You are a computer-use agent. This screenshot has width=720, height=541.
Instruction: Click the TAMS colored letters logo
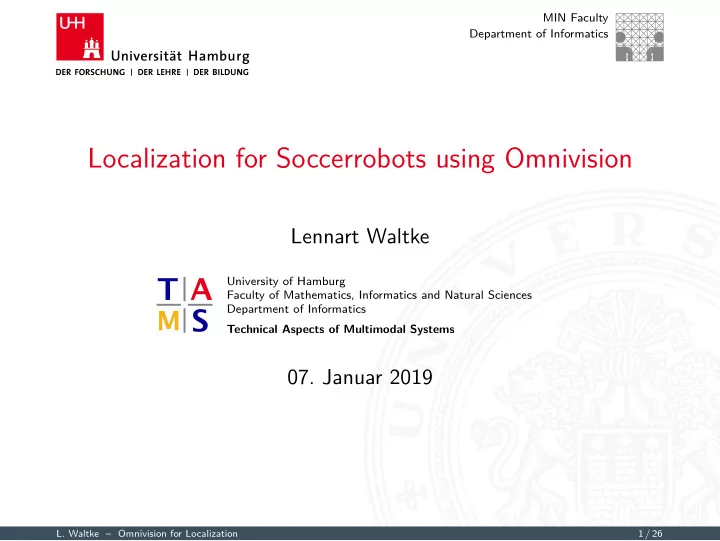pos(184,304)
